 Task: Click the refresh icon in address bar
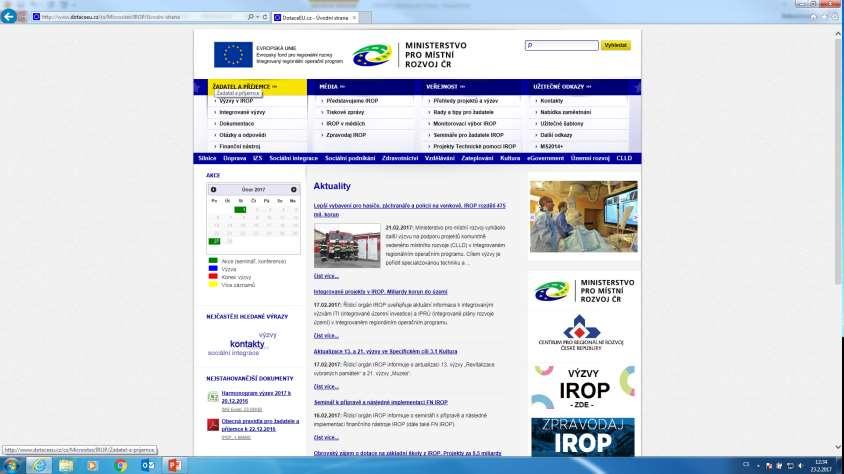coord(265,17)
